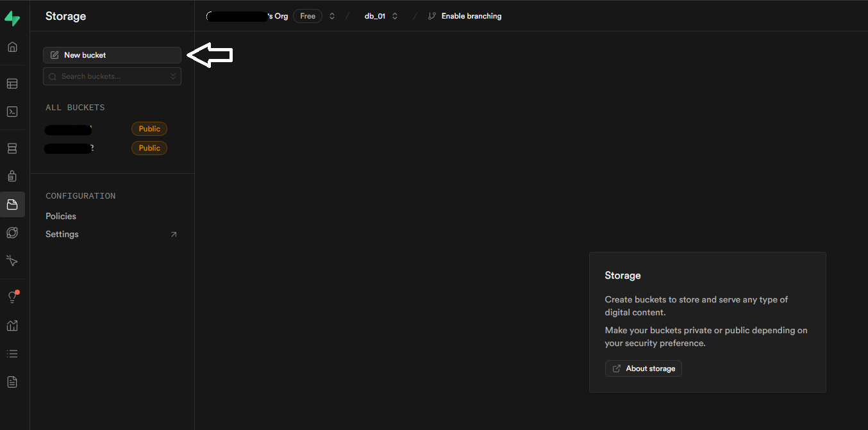The width and height of the screenshot is (868, 430).
Task: Open the Home dashboard from the sidebar
Action: [12, 47]
